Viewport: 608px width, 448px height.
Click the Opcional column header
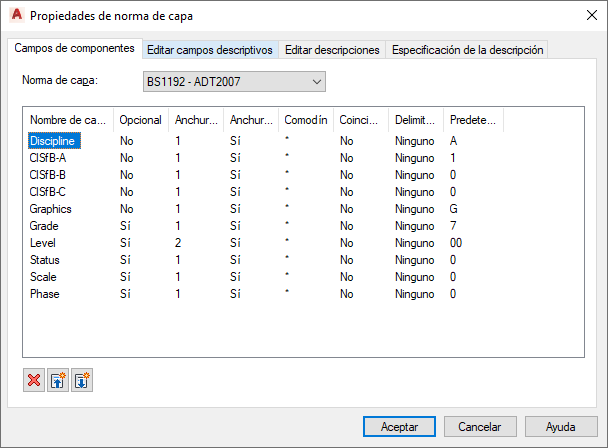click(140, 119)
